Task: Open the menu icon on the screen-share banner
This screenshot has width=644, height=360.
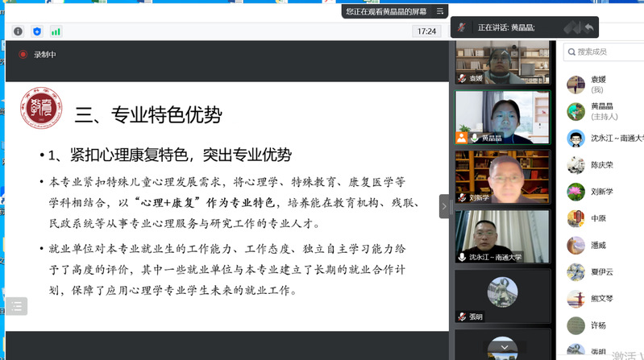Action: [x=440, y=11]
